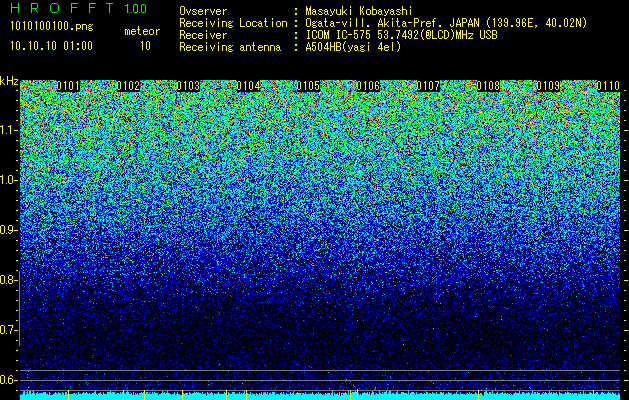This screenshot has width=629, height=400.
Task: Click the 0110 time marker label
Action: pos(609,86)
